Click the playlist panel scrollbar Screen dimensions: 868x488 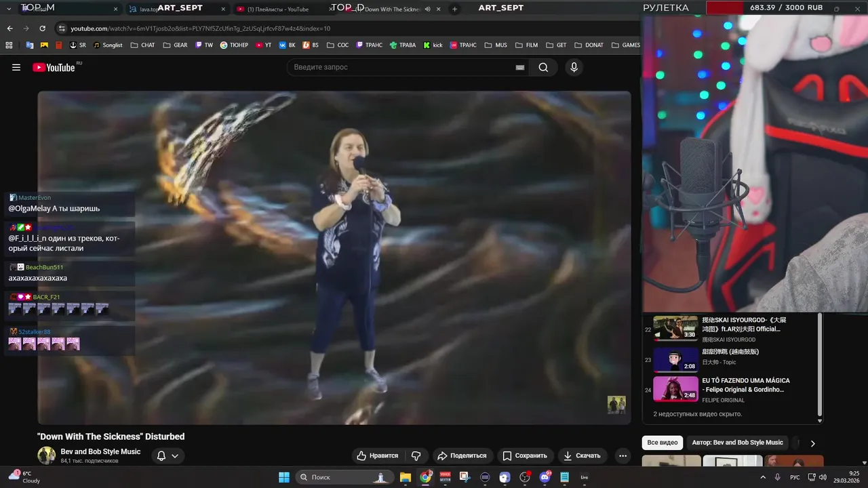820,366
